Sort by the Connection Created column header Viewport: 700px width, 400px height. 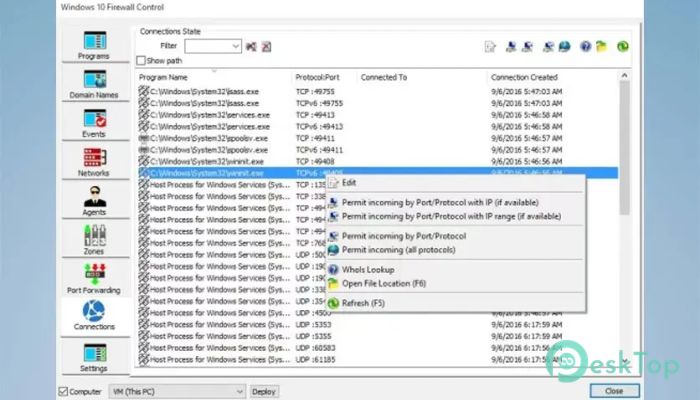point(553,77)
